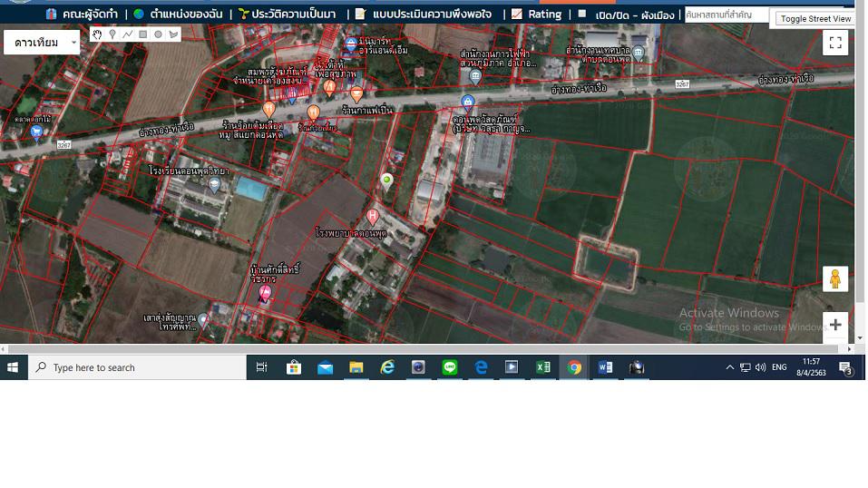Click the green location marker pin
This screenshot has width=868, height=488.
click(x=387, y=181)
